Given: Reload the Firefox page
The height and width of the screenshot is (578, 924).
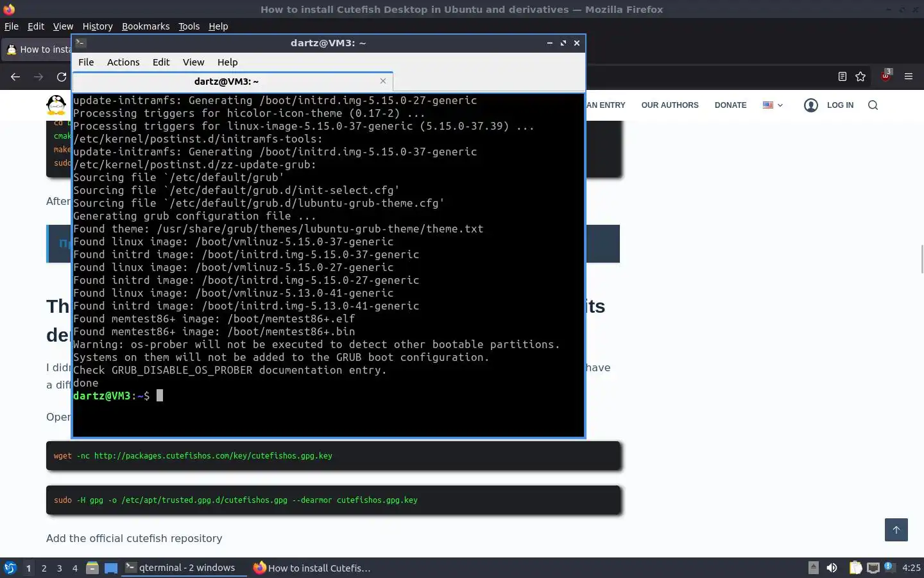Looking at the screenshot, I should (62, 77).
